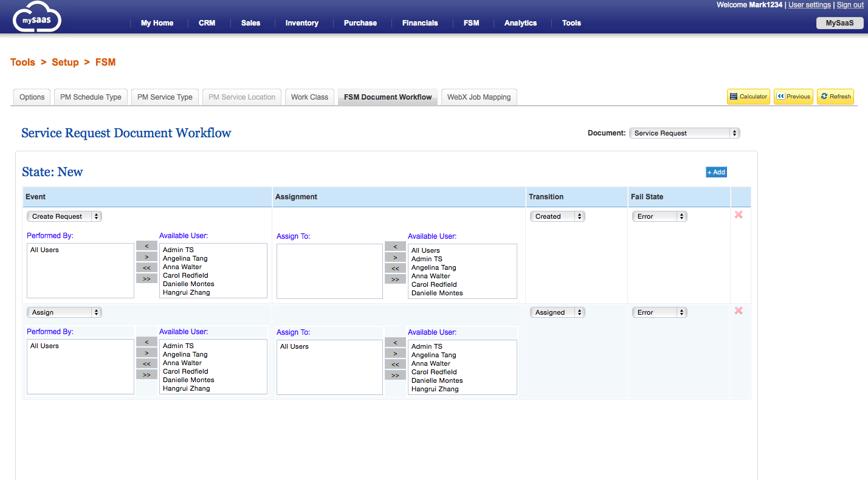Open the My Home menu
This screenshot has width=868, height=480.
pos(157,23)
